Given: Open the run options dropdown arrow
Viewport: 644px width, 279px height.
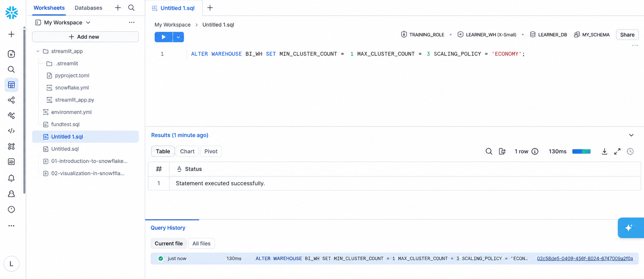Looking at the screenshot, I should pyautogui.click(x=178, y=37).
